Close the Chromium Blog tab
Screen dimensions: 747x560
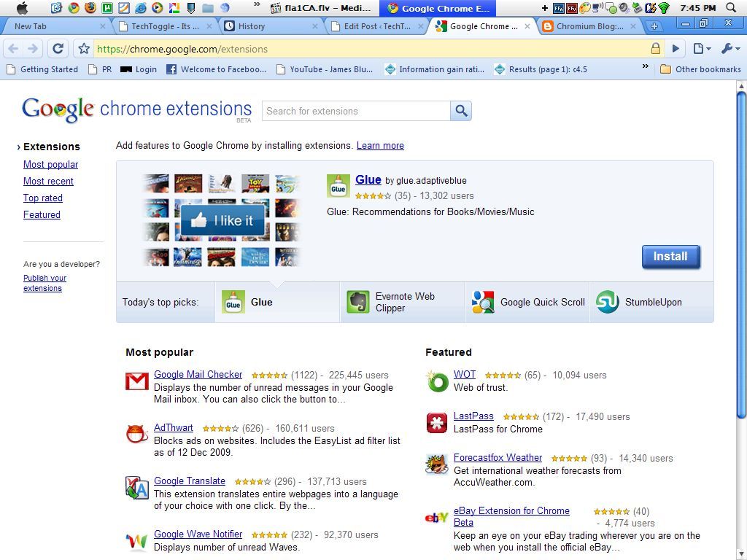(x=633, y=27)
